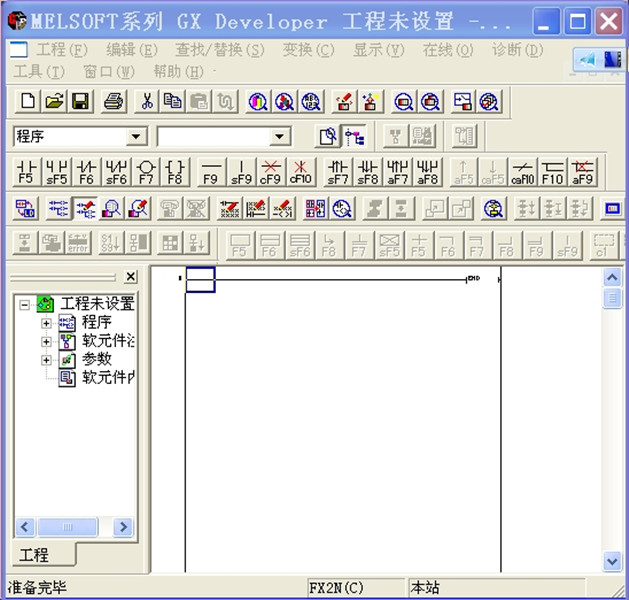Toggle the project data list display button
The image size is (629, 600).
[354, 137]
